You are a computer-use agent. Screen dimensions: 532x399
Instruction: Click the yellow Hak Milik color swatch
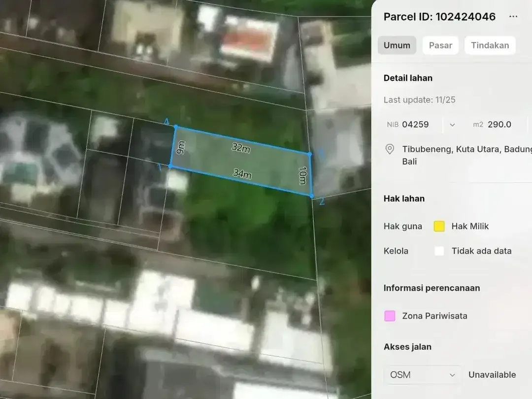click(439, 226)
